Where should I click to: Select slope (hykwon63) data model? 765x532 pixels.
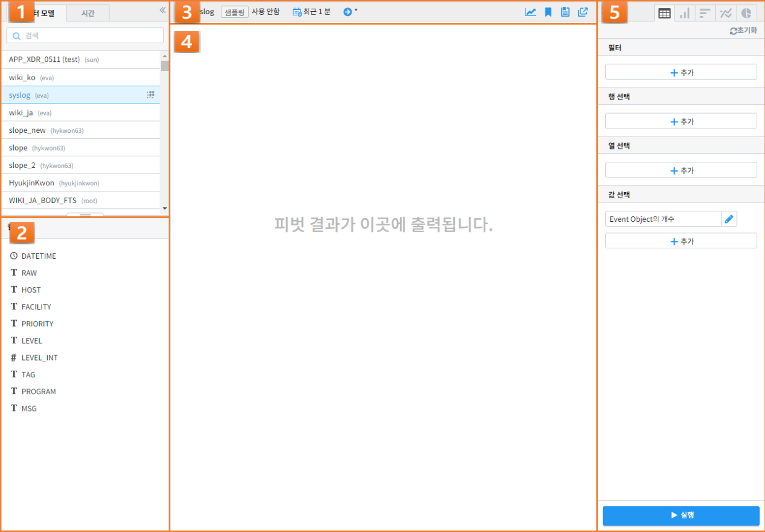tap(81, 148)
